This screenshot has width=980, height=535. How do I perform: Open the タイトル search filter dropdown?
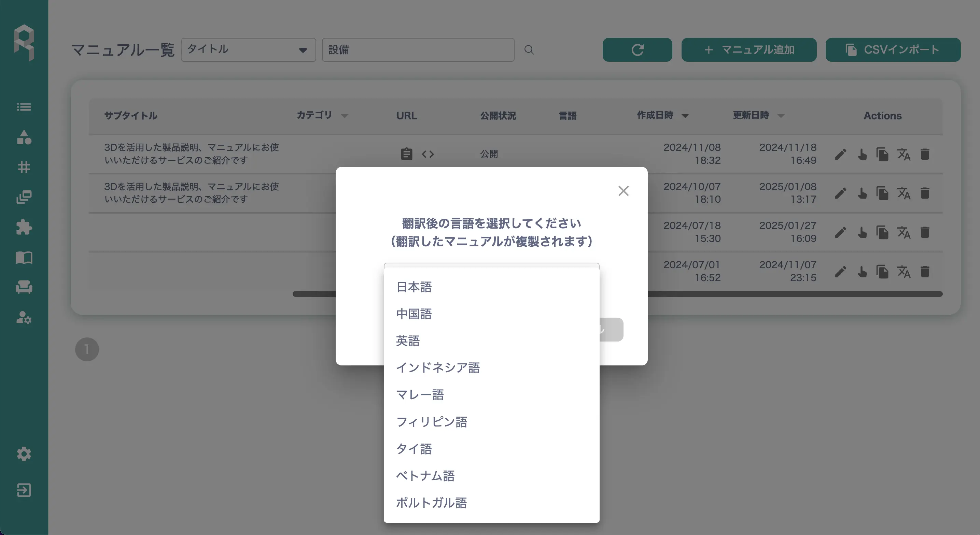(x=249, y=50)
